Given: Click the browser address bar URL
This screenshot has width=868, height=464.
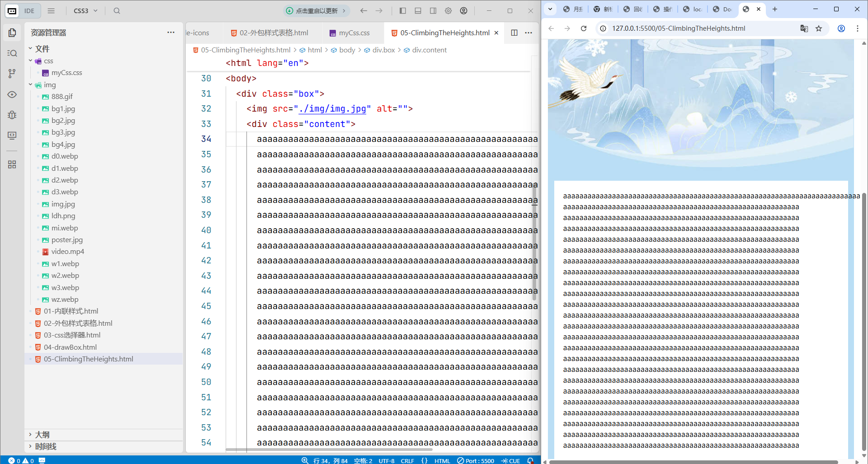Looking at the screenshot, I should (679, 28).
